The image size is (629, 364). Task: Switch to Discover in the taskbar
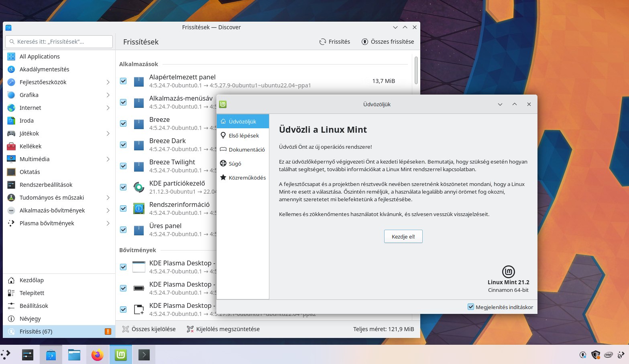pyautogui.click(x=51, y=355)
